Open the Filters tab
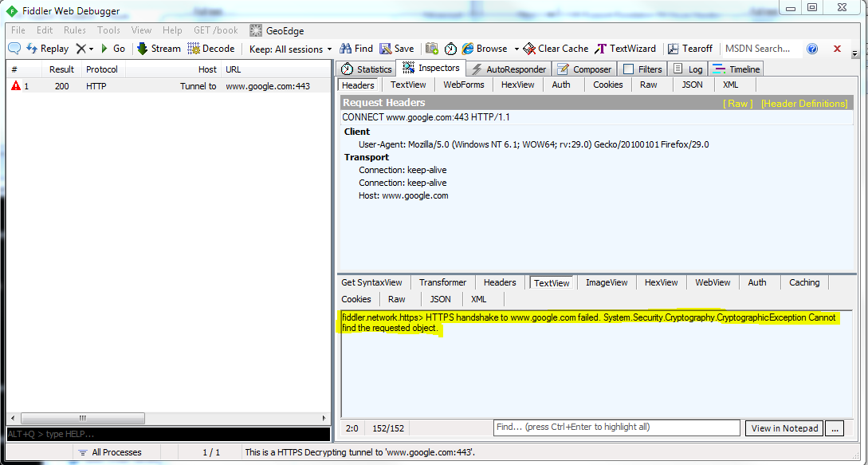The image size is (868, 465). click(642, 69)
